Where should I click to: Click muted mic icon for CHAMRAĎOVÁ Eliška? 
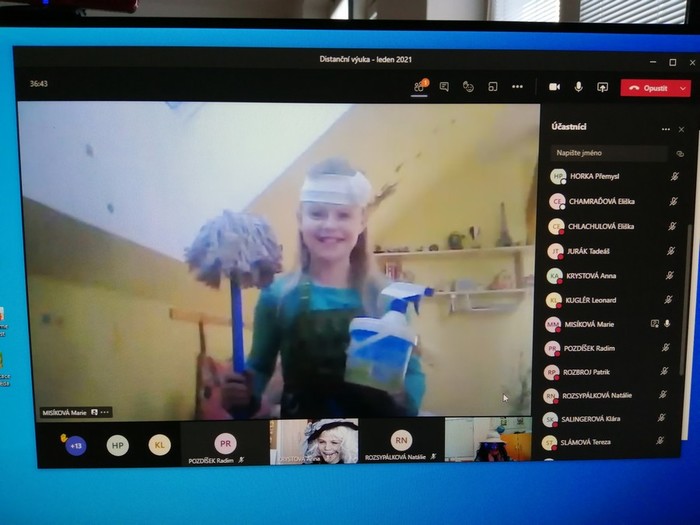(673, 201)
